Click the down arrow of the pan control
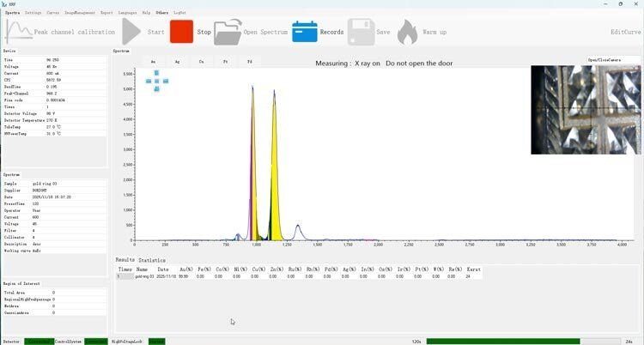Viewport: 644px width, 345px height. [x=157, y=88]
